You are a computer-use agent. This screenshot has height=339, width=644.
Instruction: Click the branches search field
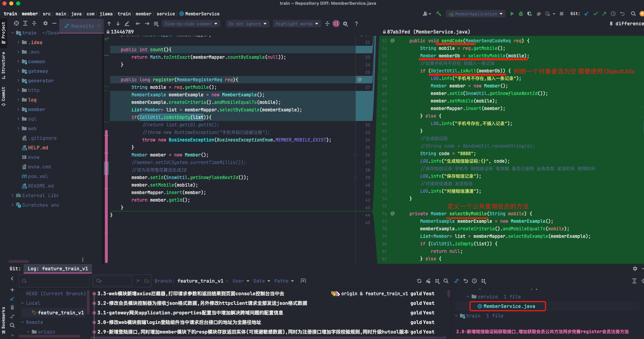(x=54, y=281)
